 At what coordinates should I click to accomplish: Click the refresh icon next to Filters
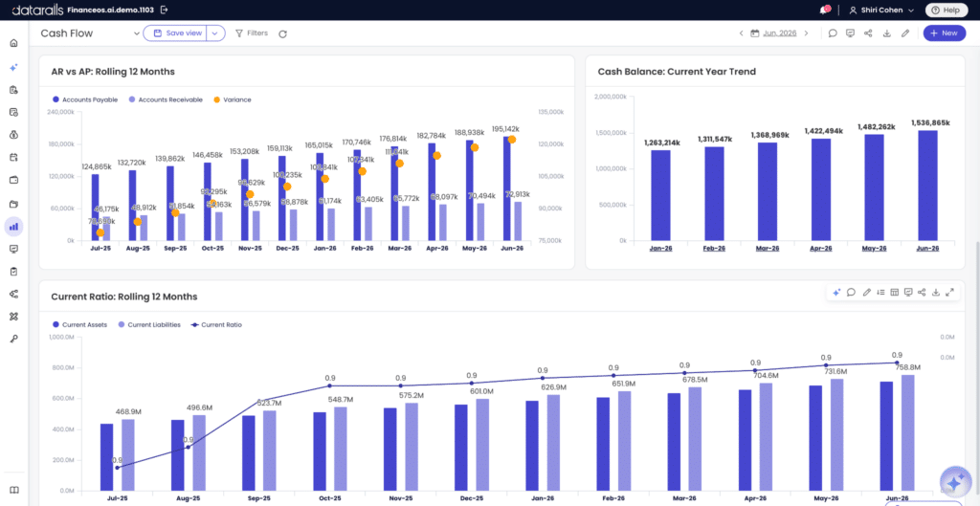click(282, 33)
